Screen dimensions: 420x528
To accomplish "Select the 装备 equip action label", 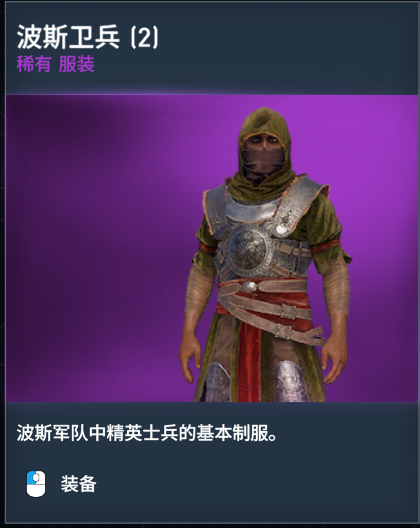I will (78, 484).
